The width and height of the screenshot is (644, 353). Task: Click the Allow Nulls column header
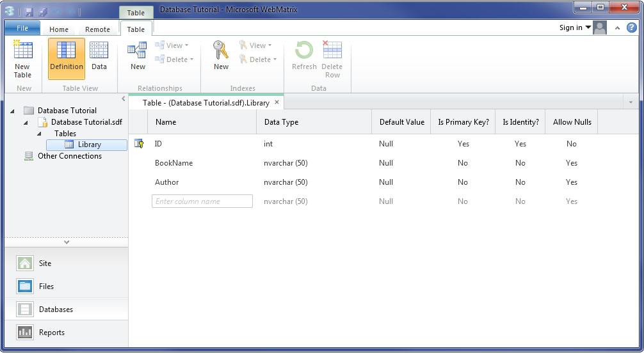click(x=572, y=122)
